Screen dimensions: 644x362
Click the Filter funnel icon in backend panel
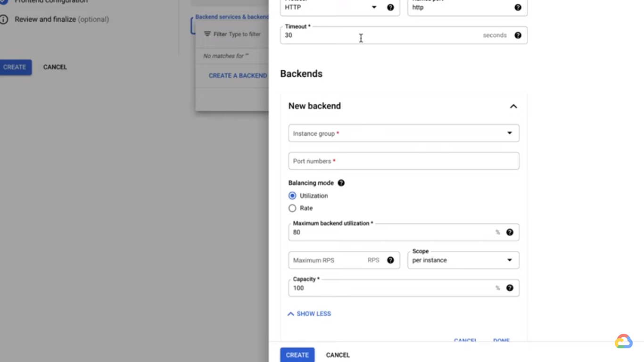(207, 34)
